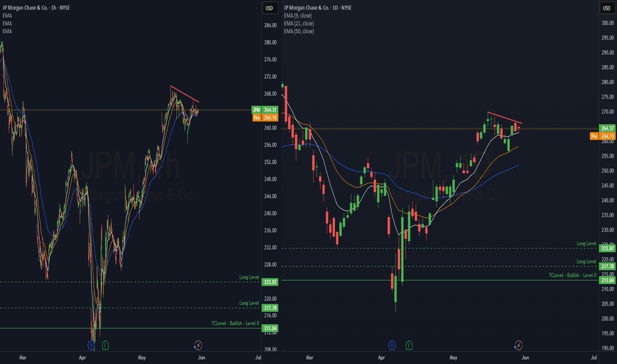The width and height of the screenshot is (617, 364).
Task: Click the May label on 1h time axis
Action: point(142,357)
